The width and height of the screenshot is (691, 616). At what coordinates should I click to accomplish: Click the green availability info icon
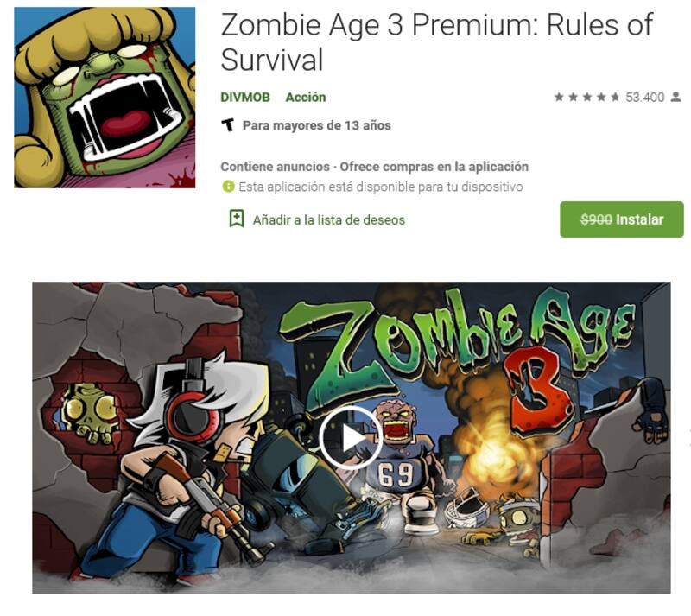tap(228, 187)
